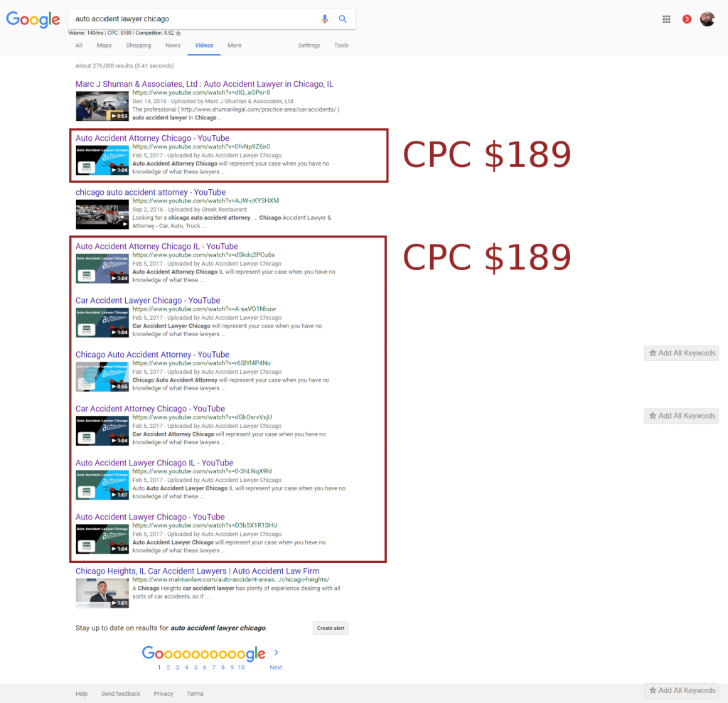Click Add All Keywords in the footer bar
This screenshot has width=728, height=703.
click(x=682, y=690)
